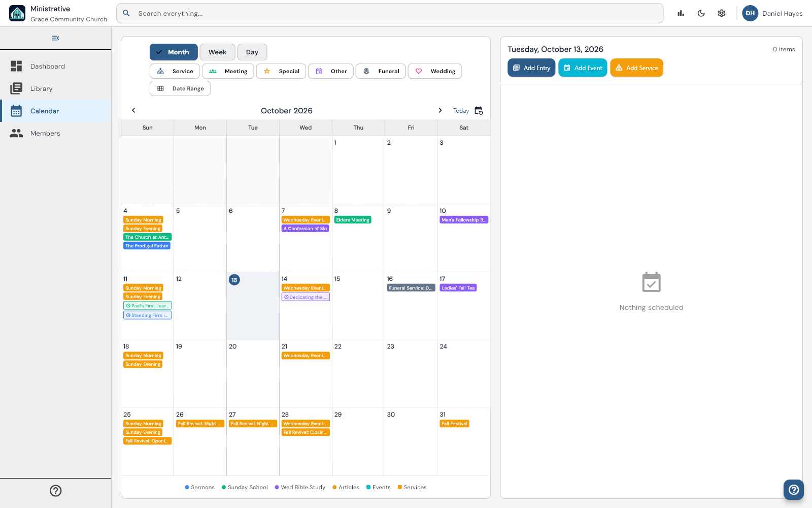Collapse the sidebar with the menu icon
This screenshot has width=812, height=508.
pos(56,38)
